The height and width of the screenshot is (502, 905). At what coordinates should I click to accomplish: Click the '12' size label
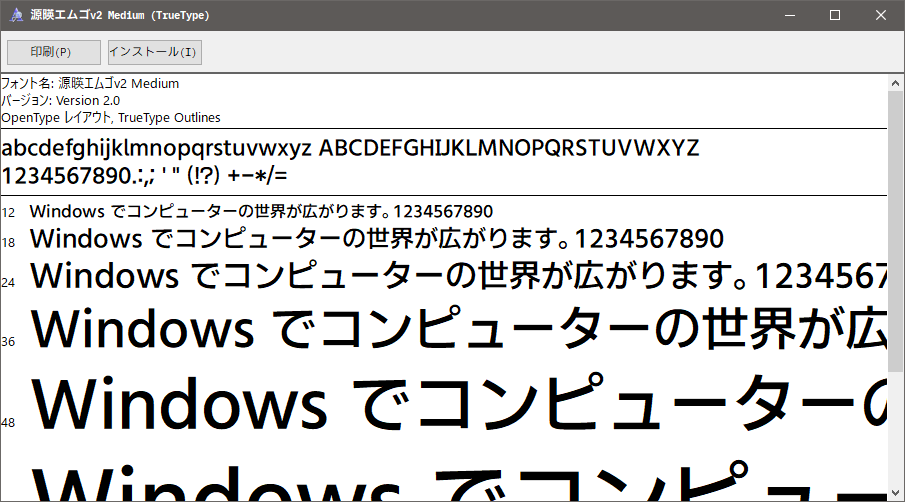point(8,213)
